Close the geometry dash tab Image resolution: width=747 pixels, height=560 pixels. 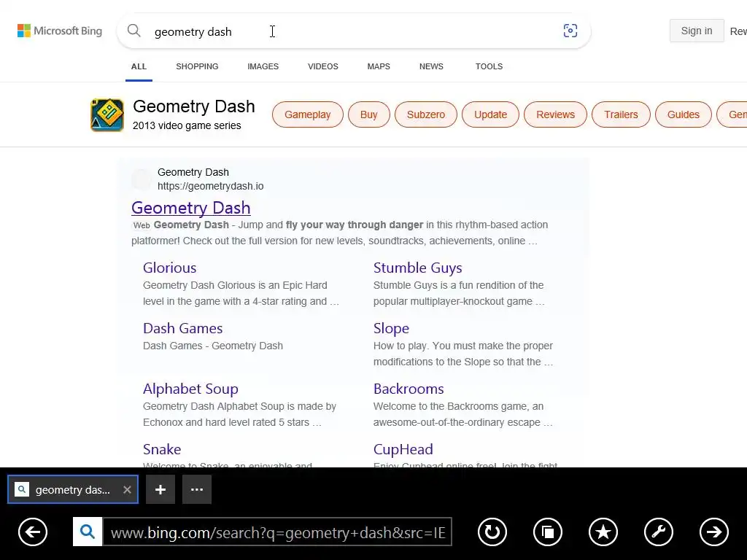(x=127, y=489)
